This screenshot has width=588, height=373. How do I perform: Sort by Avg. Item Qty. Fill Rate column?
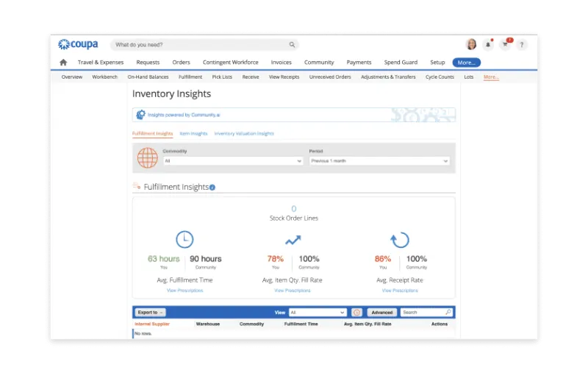coord(367,324)
